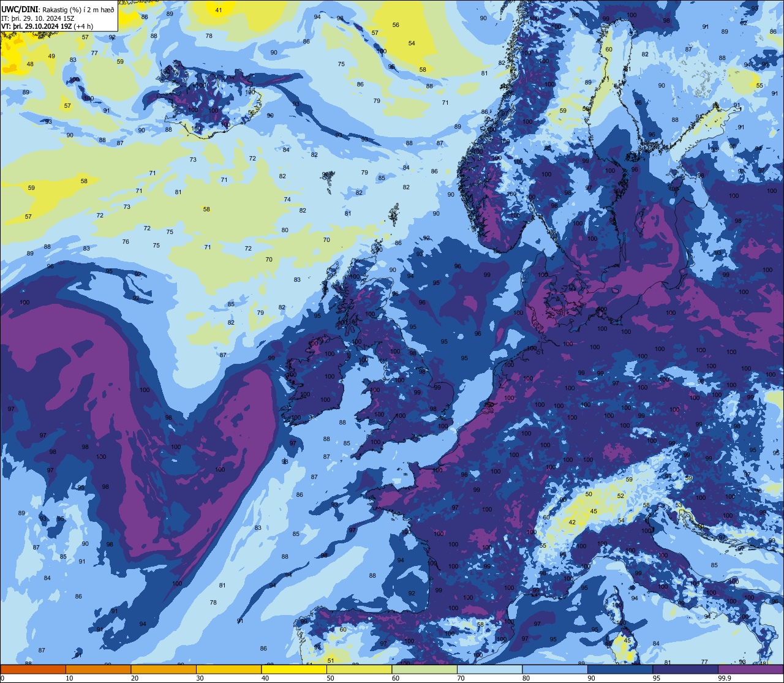The height and width of the screenshot is (683, 784).
Task: Click the 10–20 orange legend swatch
Action: tap(98, 669)
